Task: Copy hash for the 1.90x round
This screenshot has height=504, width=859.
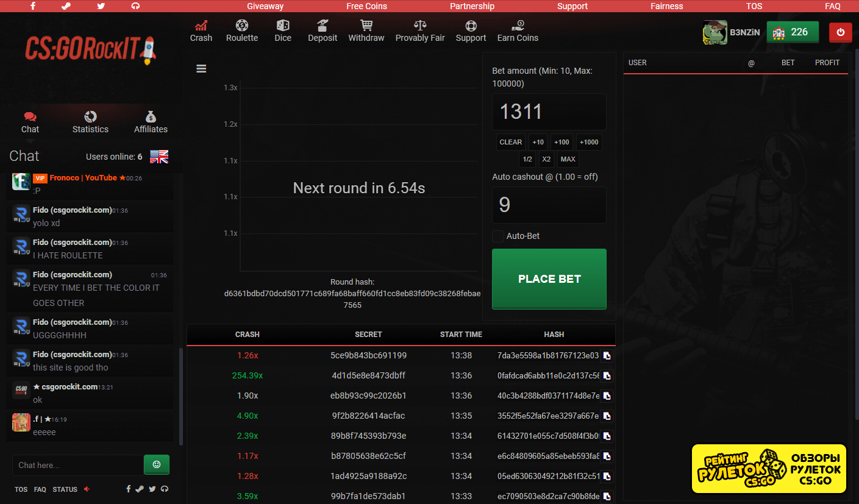Action: coord(607,396)
